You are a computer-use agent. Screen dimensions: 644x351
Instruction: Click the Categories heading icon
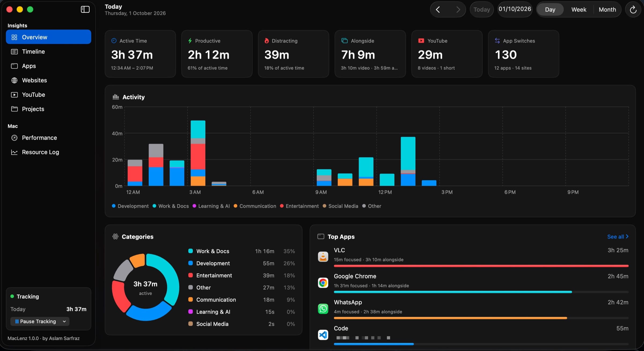coord(115,237)
